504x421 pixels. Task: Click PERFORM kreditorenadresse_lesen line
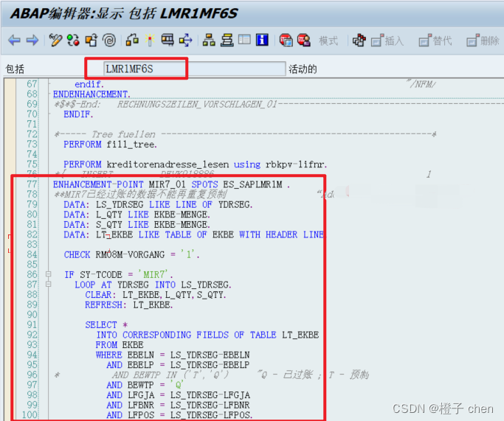click(x=195, y=164)
